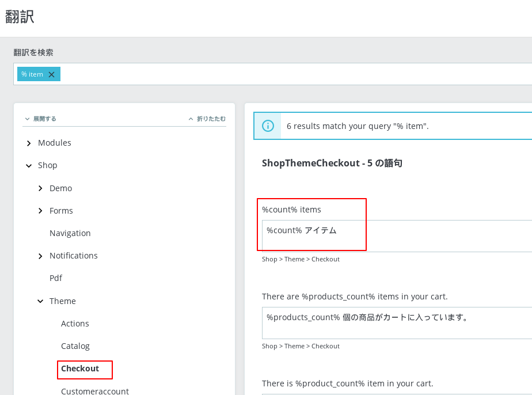The width and height of the screenshot is (532, 395).
Task: Click the ShopThemeCheckout heading
Action: pos(332,163)
